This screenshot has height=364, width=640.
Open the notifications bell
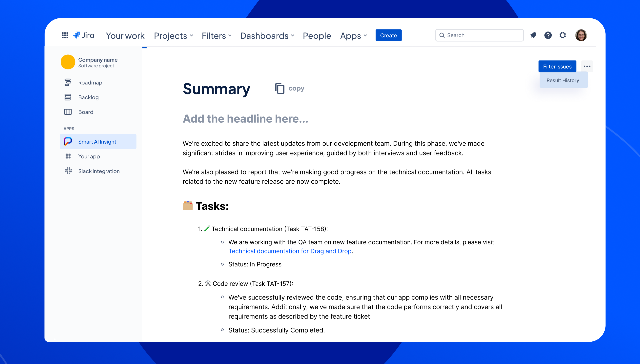click(x=533, y=35)
